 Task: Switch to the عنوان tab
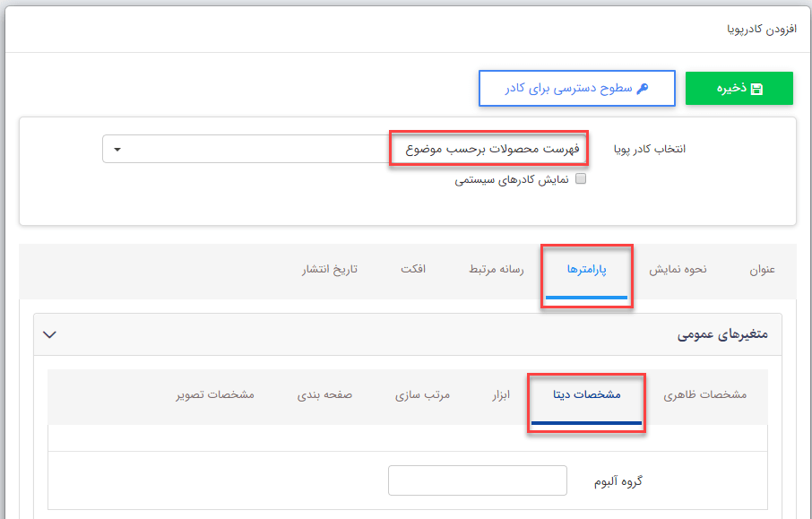pos(761,269)
